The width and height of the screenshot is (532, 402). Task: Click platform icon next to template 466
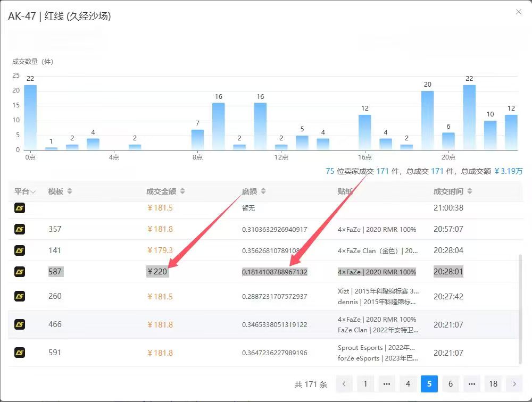click(20, 324)
